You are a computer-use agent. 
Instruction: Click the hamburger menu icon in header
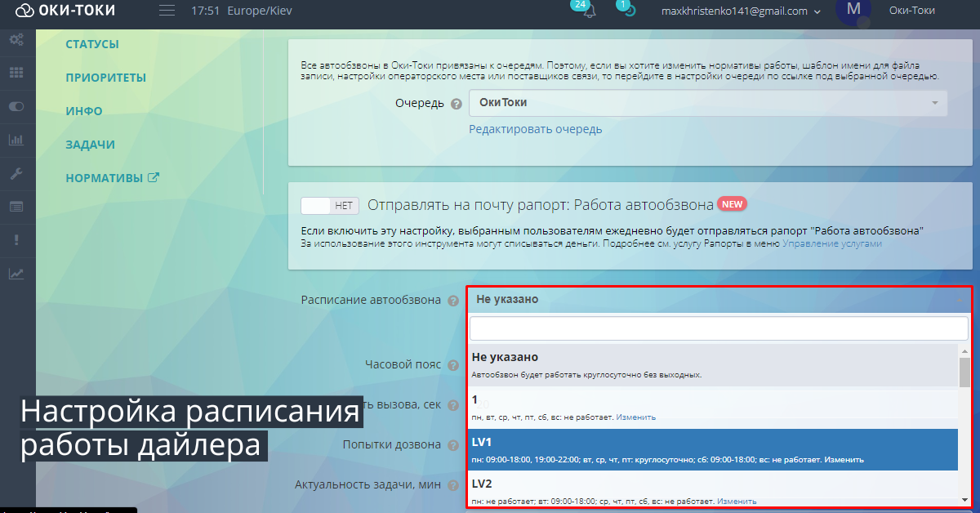point(167,11)
